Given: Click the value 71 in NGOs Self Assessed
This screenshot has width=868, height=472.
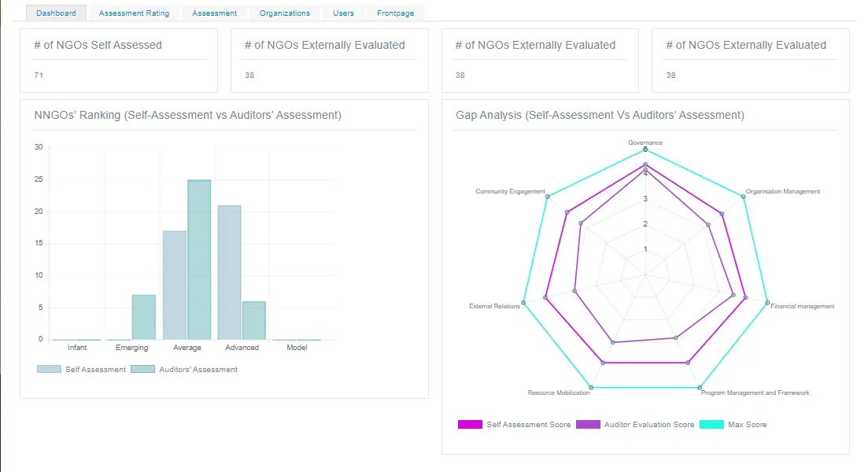Looking at the screenshot, I should [39, 76].
